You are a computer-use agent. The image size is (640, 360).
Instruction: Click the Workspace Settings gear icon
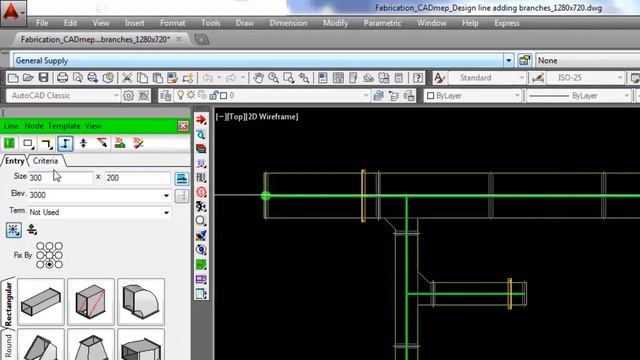pos(128,96)
